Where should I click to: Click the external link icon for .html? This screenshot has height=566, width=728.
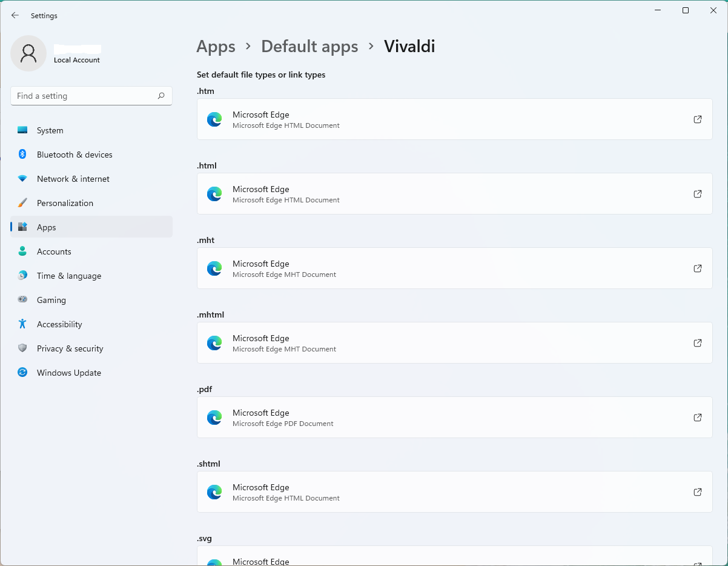coord(698,194)
